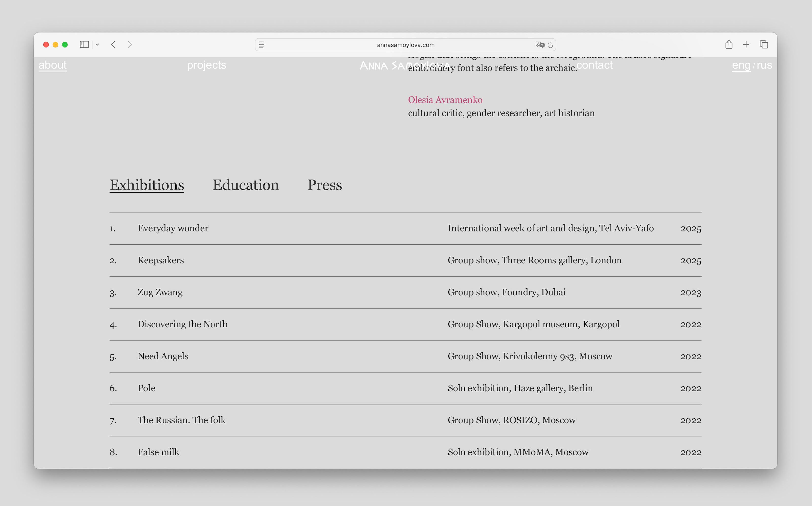Open the Share sheet icon
Image resolution: width=812 pixels, height=506 pixels.
point(729,44)
